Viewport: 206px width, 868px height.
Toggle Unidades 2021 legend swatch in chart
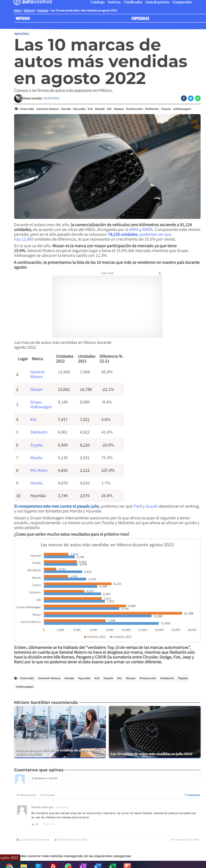tap(85, 637)
